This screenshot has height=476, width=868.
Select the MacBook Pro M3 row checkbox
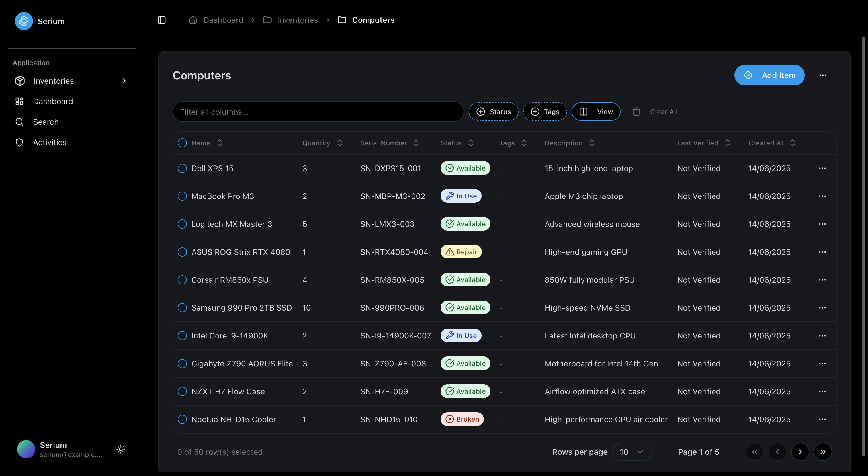[182, 196]
